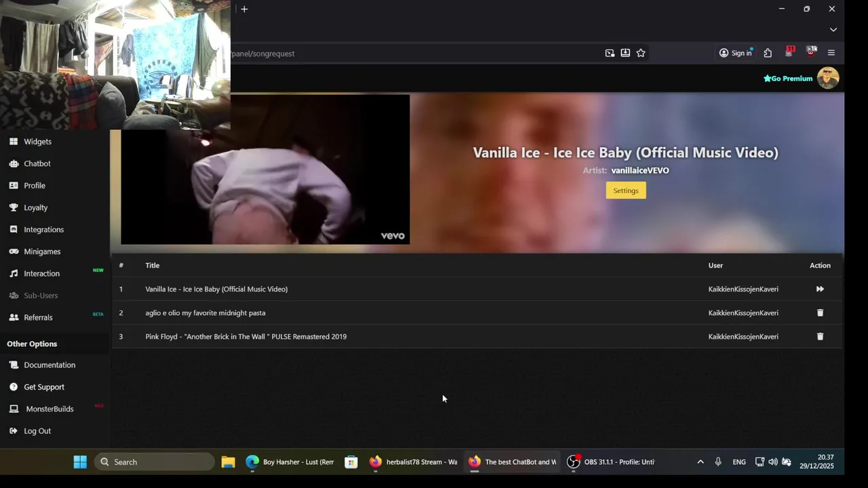Open the Referrals page
Screen dimensions: 868x488
click(x=38, y=318)
